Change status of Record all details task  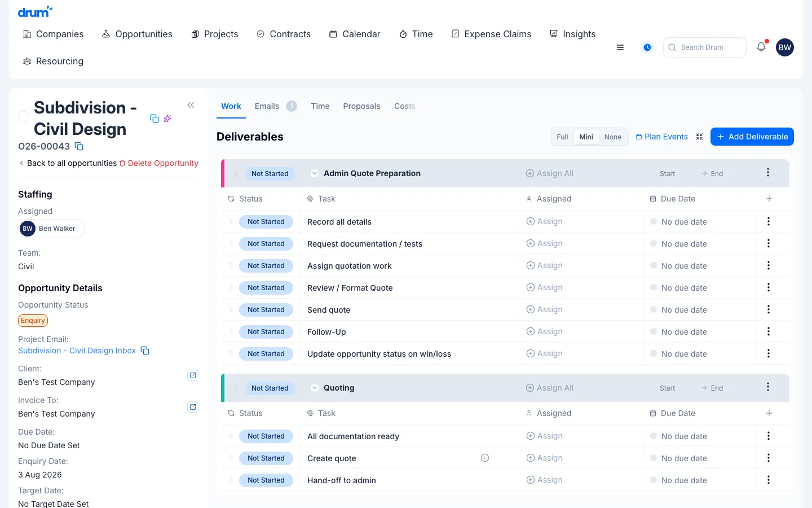point(266,222)
